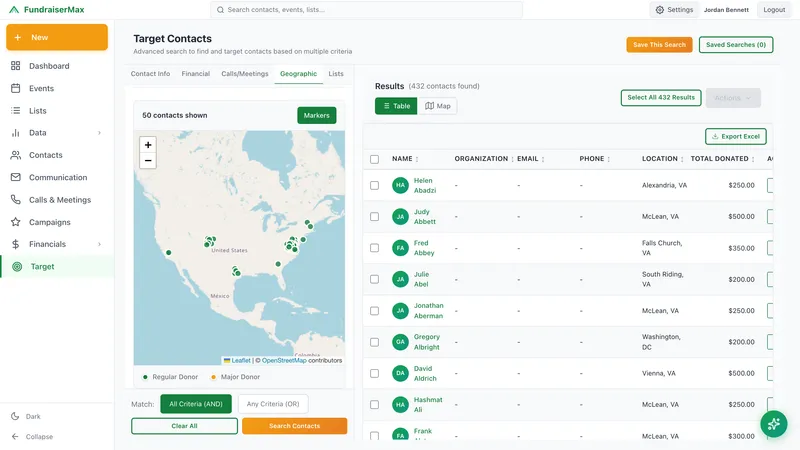The image size is (800, 450).
Task: Check the Hashmat Ali row checkbox
Action: coord(374,405)
